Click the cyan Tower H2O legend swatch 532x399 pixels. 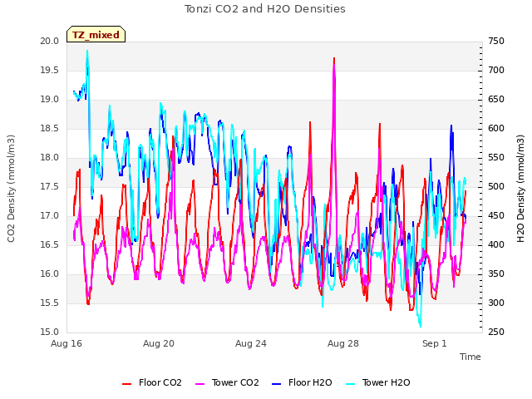351,384
